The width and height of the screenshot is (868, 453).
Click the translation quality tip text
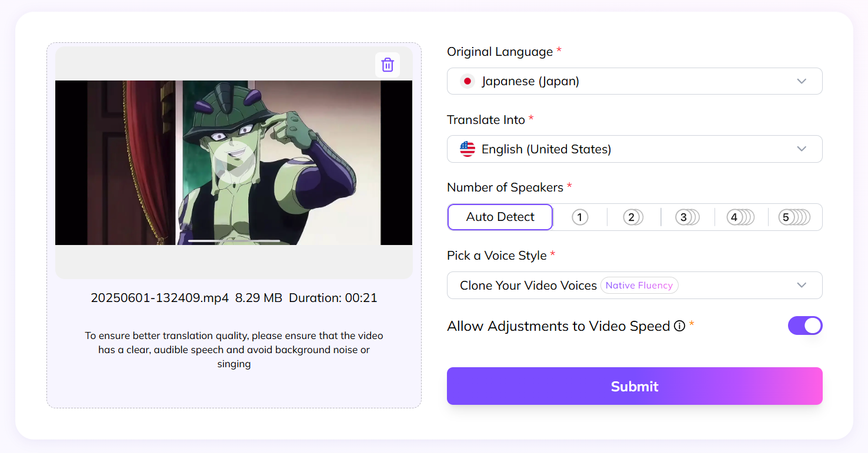[234, 350]
